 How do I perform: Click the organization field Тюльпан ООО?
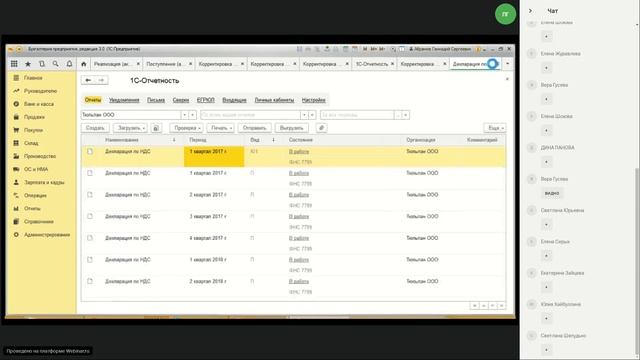[131, 115]
